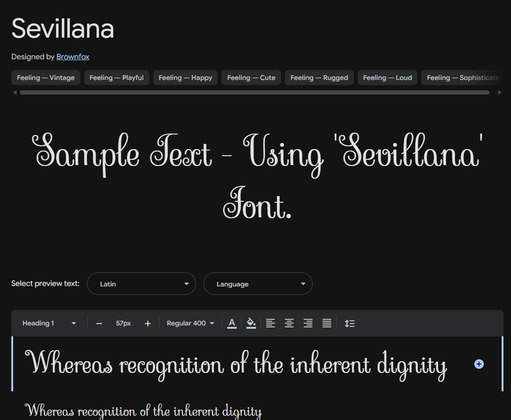Open the Brownfox designer link
The height and width of the screenshot is (420, 511).
tap(73, 57)
